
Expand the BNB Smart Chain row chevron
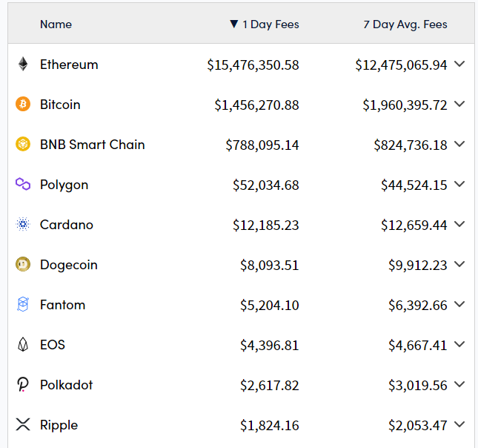tap(459, 144)
